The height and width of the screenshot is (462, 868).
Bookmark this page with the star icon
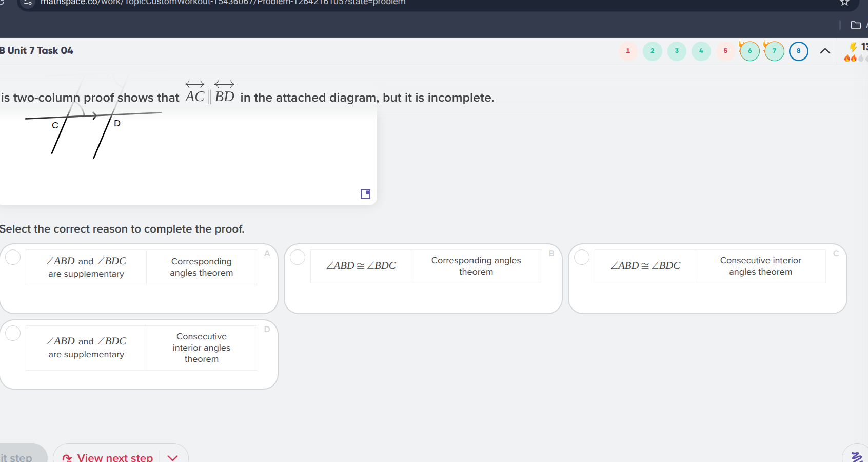[844, 3]
